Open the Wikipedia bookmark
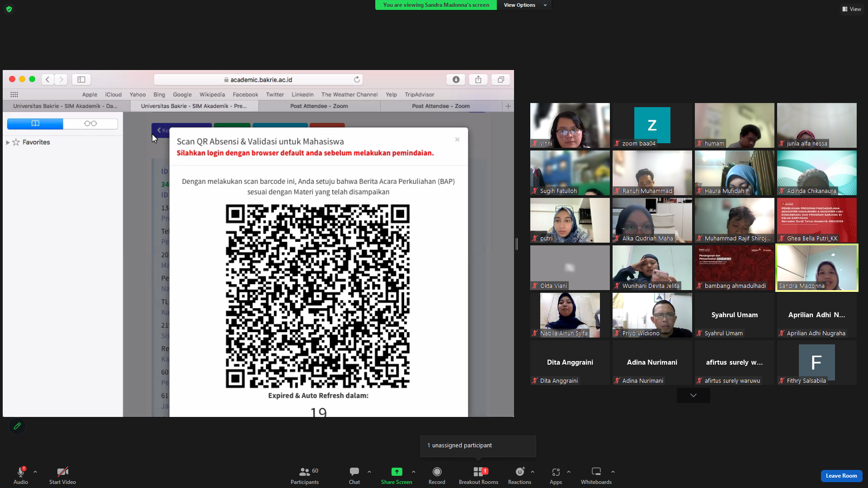The width and height of the screenshot is (868, 488). (212, 94)
